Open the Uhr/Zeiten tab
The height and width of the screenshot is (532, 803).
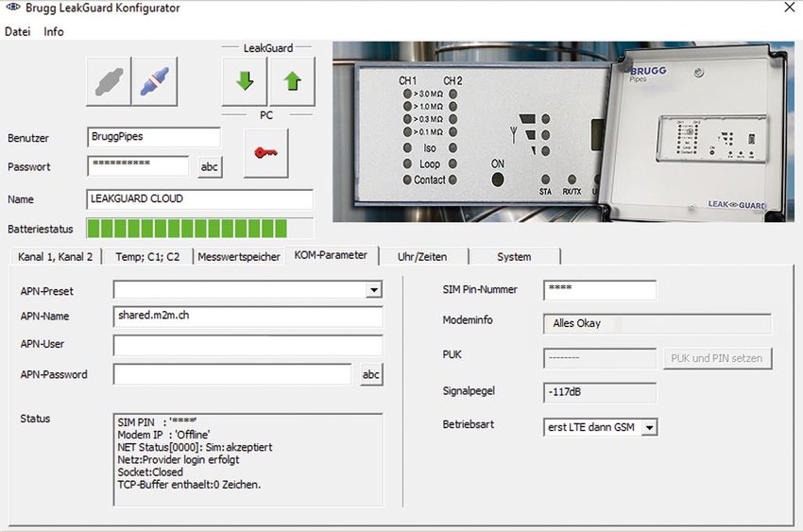422,256
